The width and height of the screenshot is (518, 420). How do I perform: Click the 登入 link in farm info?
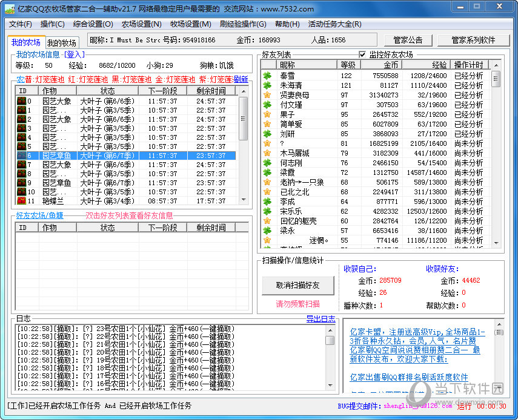pos(74,54)
